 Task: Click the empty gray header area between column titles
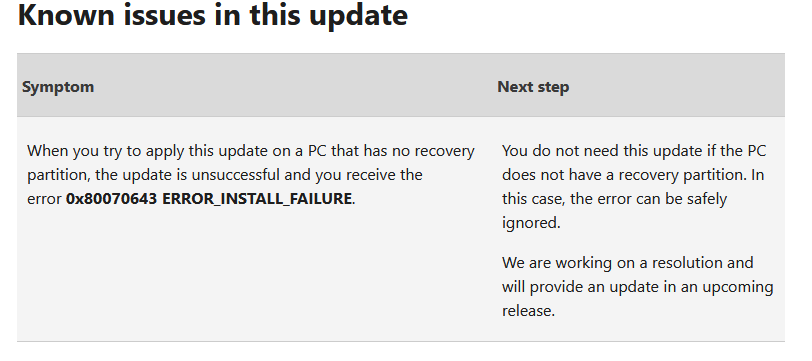tap(295, 85)
